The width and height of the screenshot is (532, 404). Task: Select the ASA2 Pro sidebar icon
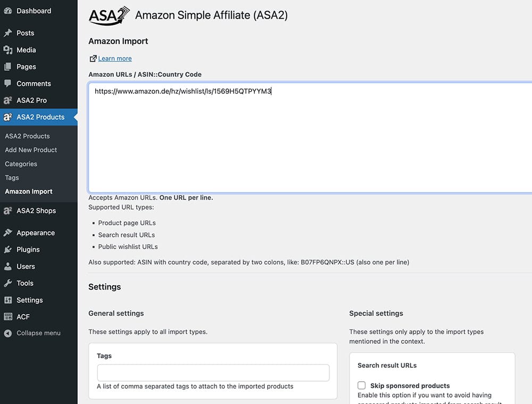point(7,100)
